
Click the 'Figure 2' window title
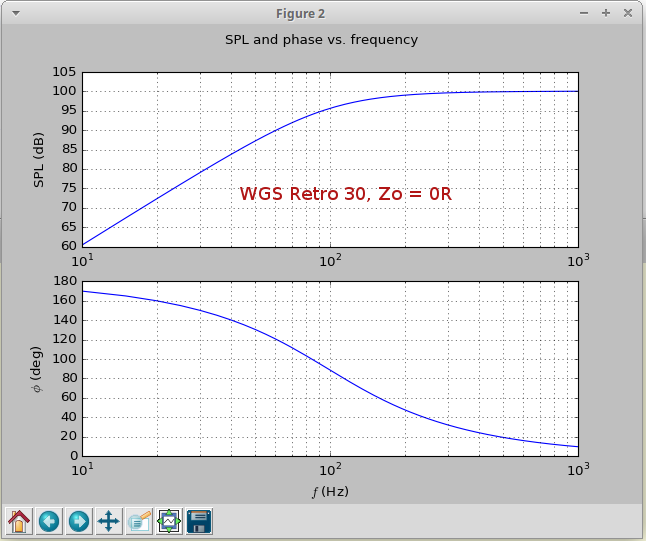click(300, 14)
